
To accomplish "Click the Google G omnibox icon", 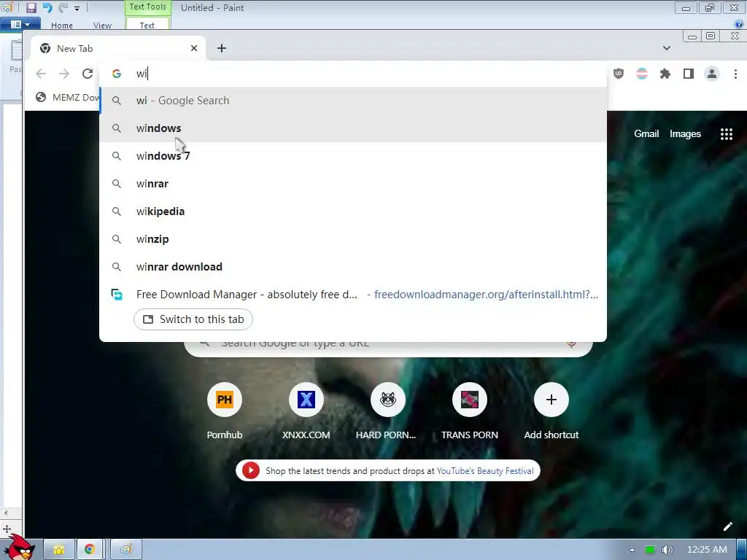I will point(117,74).
